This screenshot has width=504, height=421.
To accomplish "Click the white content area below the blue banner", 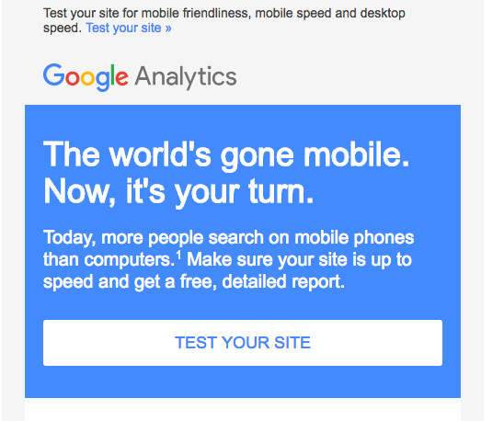I will point(243,409).
